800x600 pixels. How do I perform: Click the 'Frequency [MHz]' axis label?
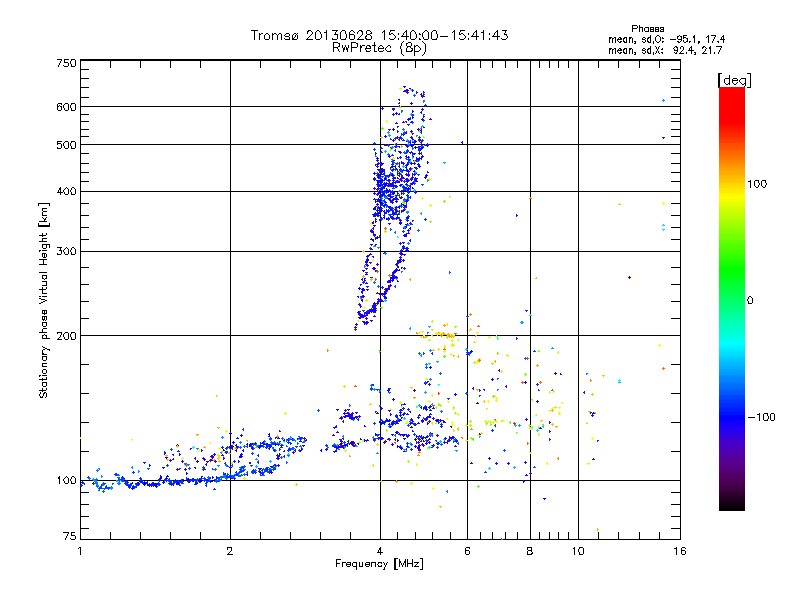[x=379, y=564]
